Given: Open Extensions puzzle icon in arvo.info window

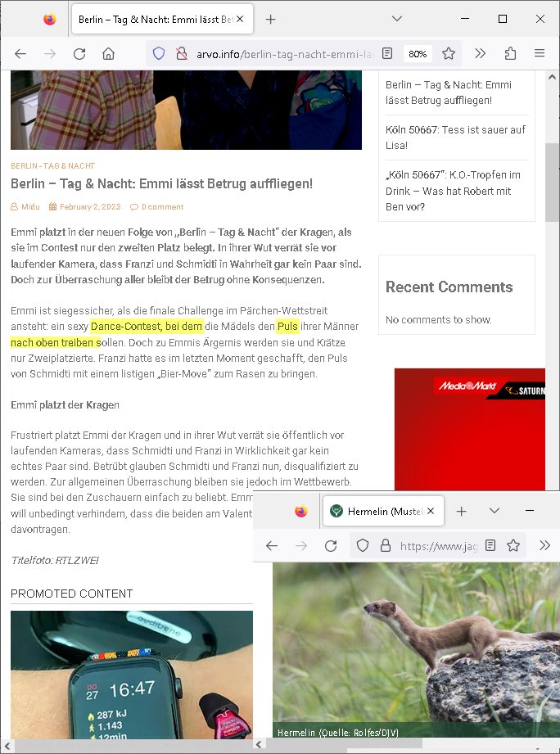Looking at the screenshot, I should coord(510,53).
